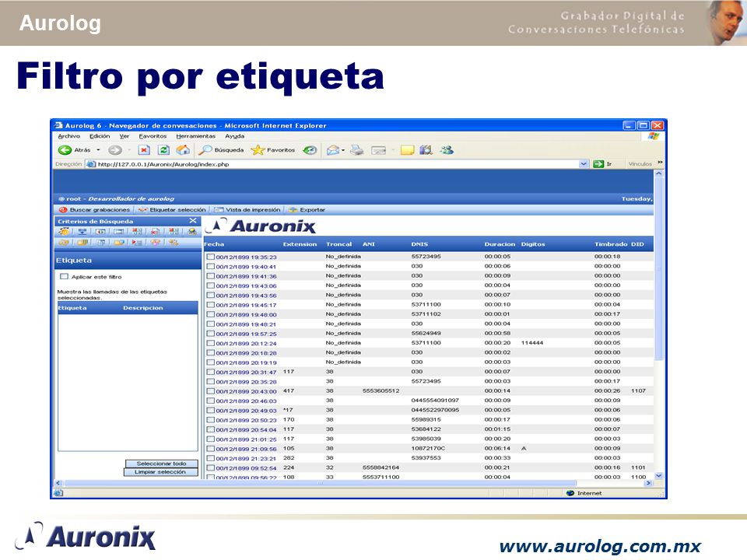Viewport: 747px width, 560px height.
Task: Open recording 00/12/1899 20:31:47 link
Action: click(247, 372)
